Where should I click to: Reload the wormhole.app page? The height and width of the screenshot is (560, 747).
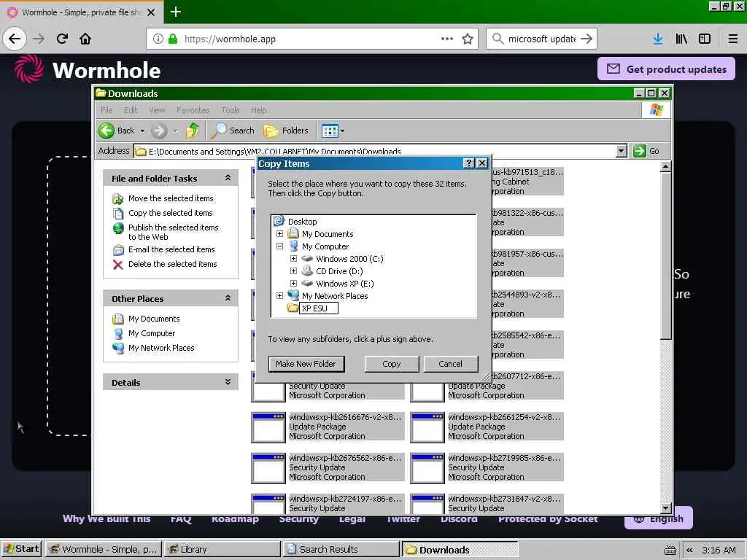pyautogui.click(x=62, y=39)
